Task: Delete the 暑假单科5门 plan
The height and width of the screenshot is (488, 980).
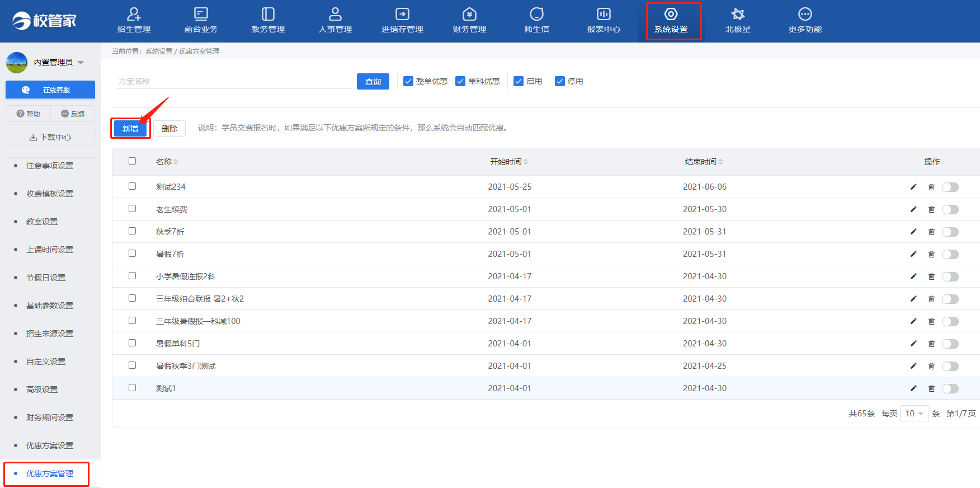Action: point(931,344)
